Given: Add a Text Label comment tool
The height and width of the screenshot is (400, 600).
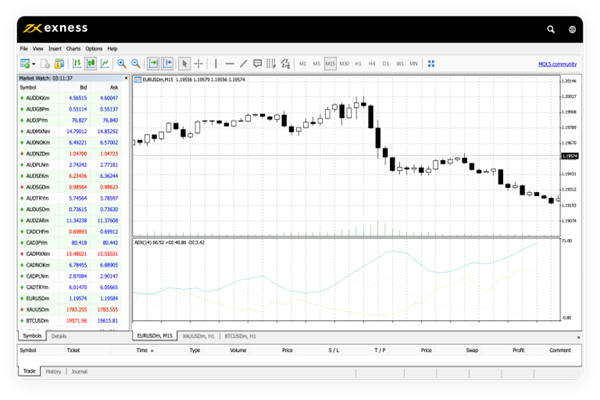Looking at the screenshot, I should point(258,64).
